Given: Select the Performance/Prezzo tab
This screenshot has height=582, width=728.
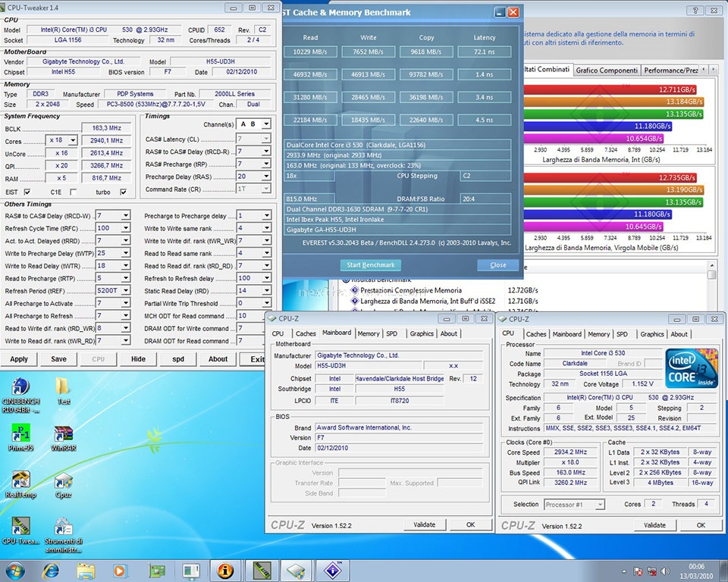Looking at the screenshot, I should pyautogui.click(x=670, y=70).
